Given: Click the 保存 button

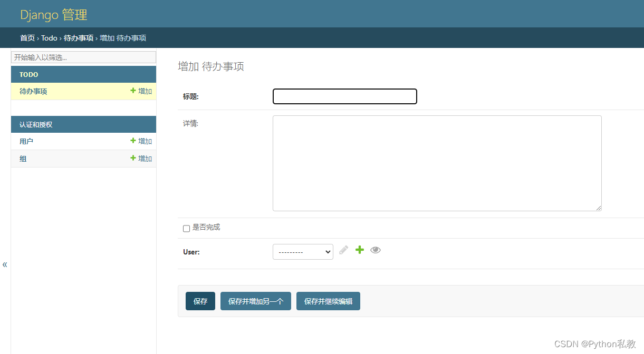Looking at the screenshot, I should (200, 301).
